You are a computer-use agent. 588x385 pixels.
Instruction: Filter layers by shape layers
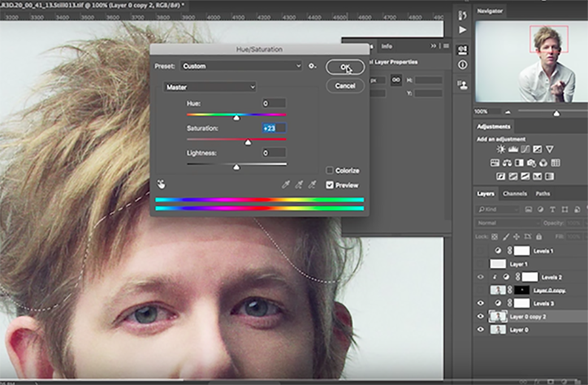pos(564,210)
